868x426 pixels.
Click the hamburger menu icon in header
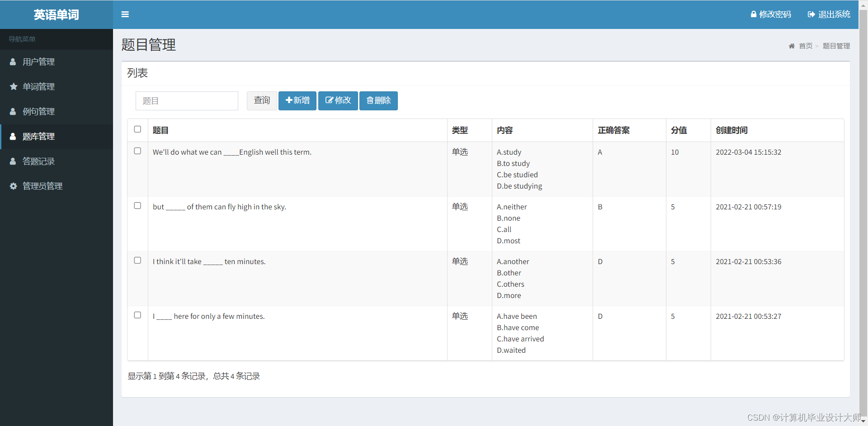pos(125,14)
